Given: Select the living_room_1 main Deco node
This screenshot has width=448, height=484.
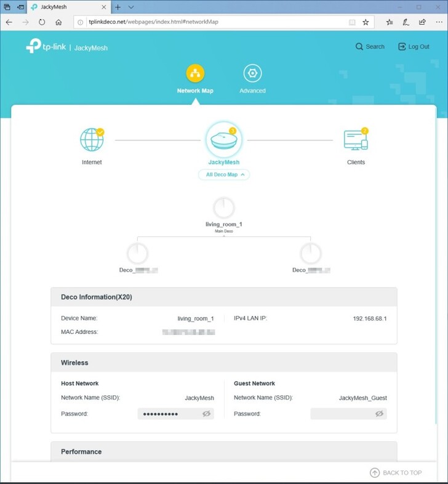Looking at the screenshot, I should click(224, 208).
